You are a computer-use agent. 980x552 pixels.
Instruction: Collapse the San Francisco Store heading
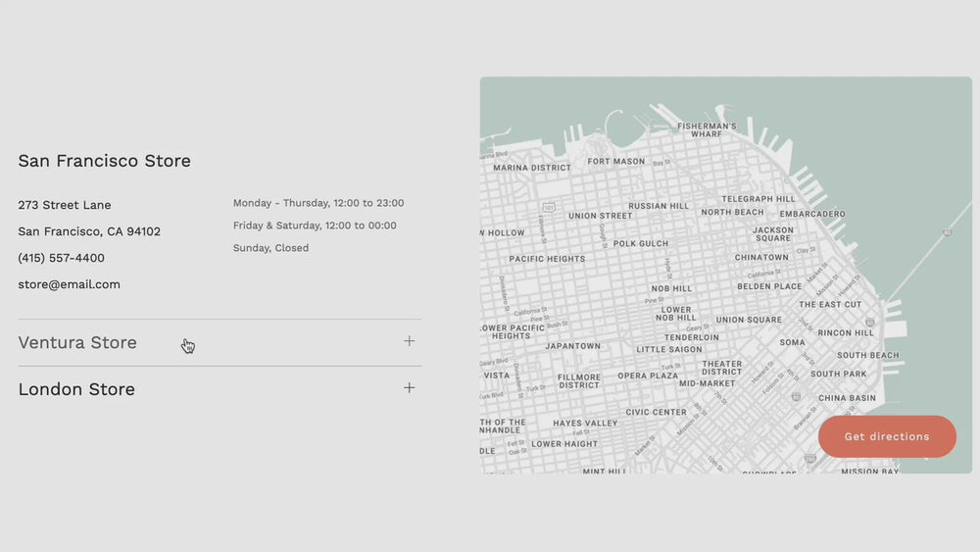104,161
